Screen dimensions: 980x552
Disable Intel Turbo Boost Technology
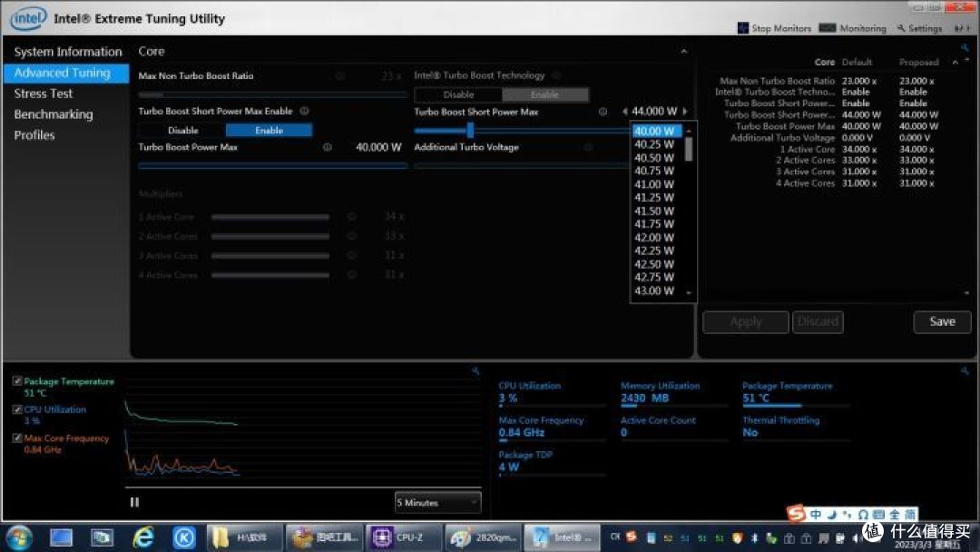tap(458, 94)
